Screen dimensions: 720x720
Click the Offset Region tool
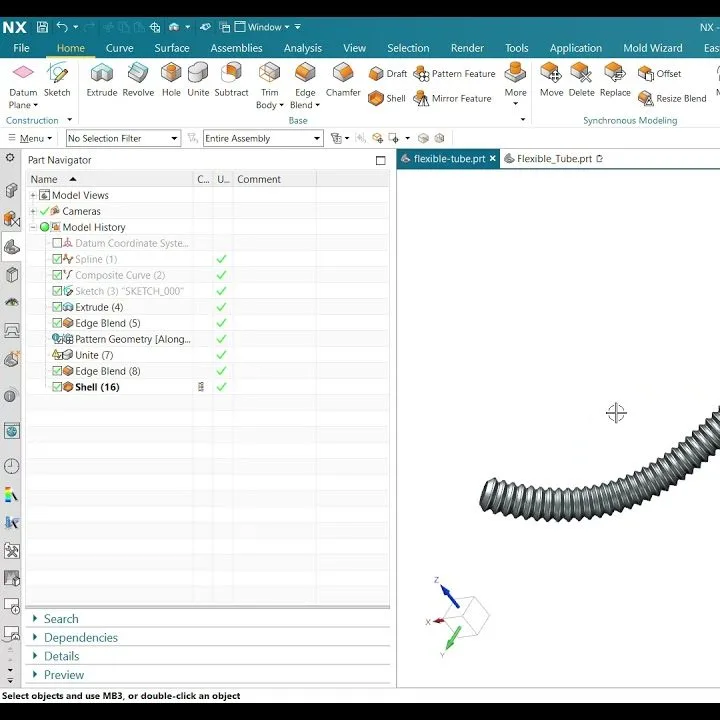coord(659,73)
